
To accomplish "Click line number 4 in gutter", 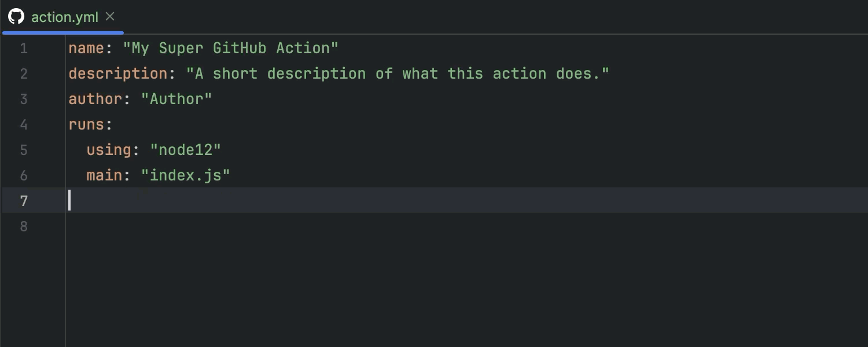I will click(x=24, y=125).
